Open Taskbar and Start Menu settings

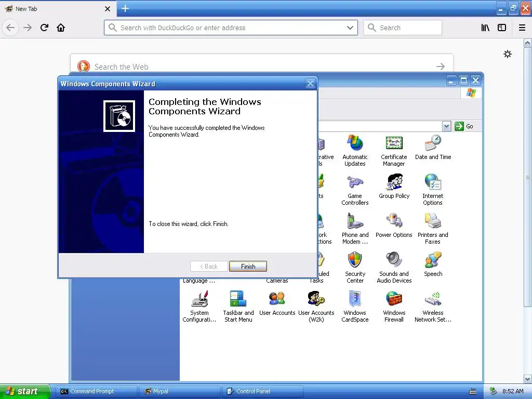tap(238, 307)
